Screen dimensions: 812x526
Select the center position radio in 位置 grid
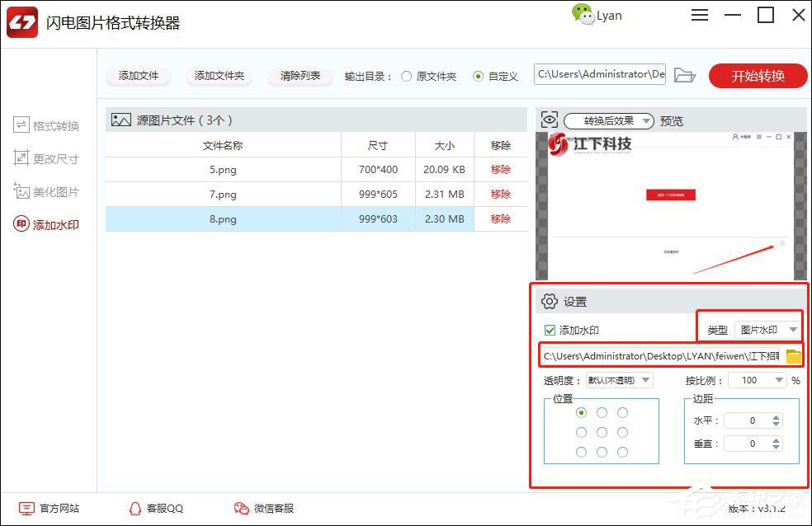(x=602, y=430)
